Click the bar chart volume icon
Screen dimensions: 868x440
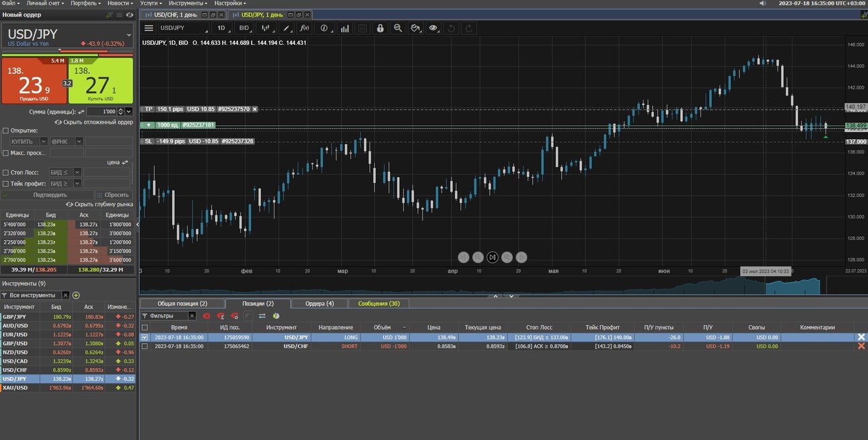tap(345, 28)
